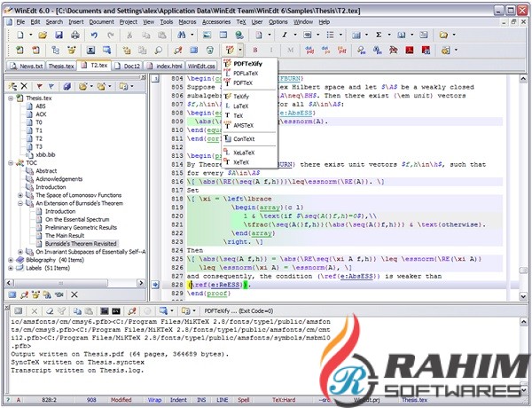Switch to the WinEdt.css tab

201,66
